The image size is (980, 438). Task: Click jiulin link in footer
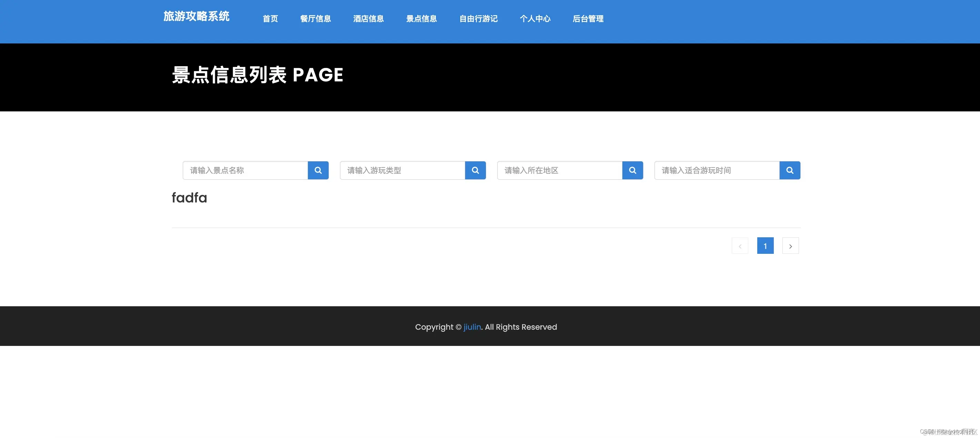coord(472,327)
